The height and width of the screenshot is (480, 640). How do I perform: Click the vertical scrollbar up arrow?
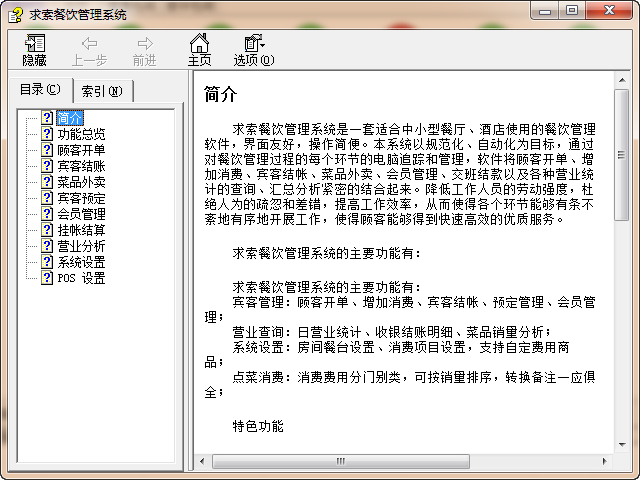[622, 80]
